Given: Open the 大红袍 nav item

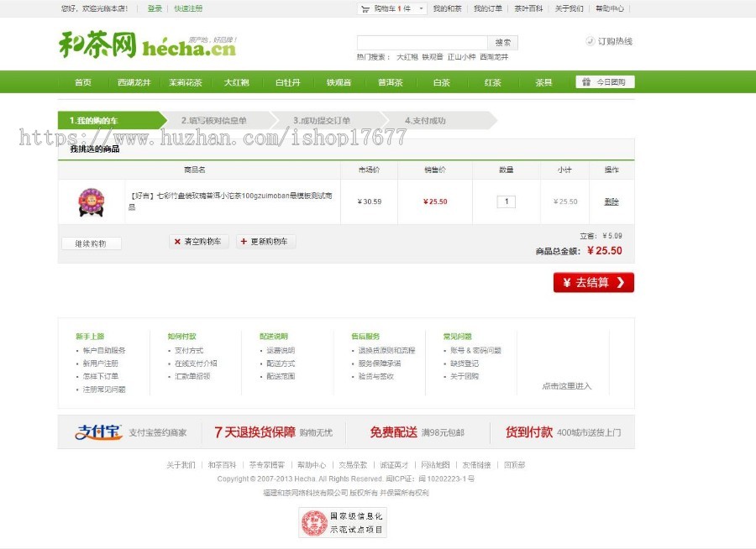Looking at the screenshot, I should click(237, 82).
